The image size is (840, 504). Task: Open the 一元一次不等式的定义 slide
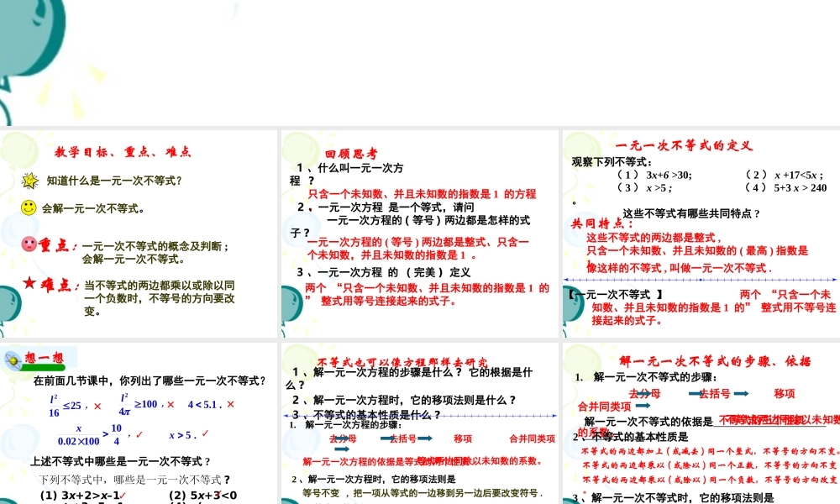685,145
